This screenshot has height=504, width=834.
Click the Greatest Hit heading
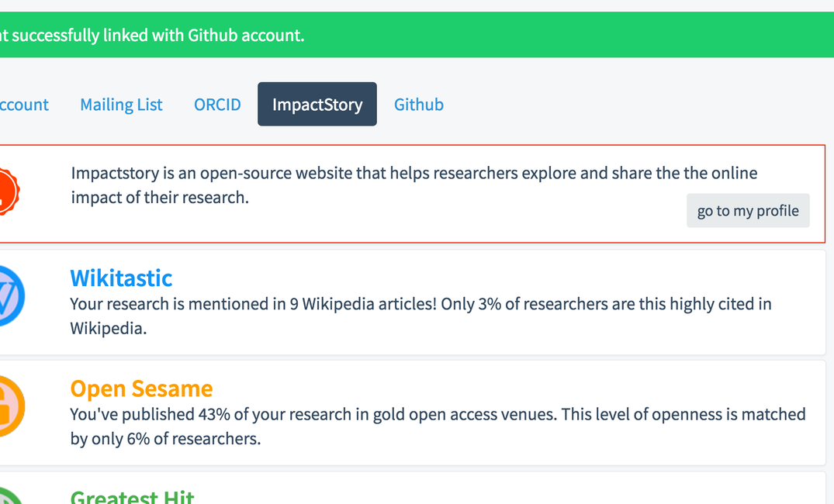(132, 497)
